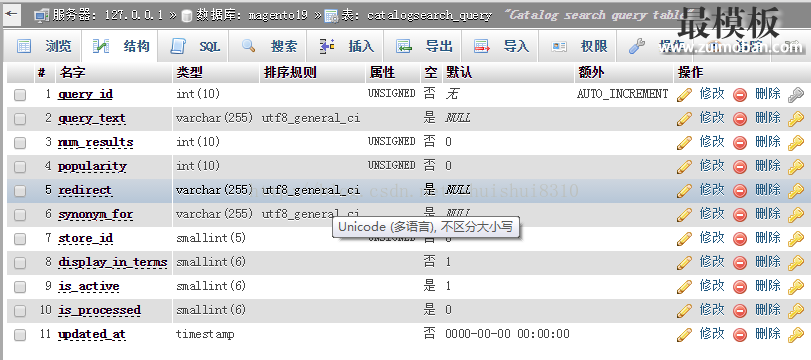Click gold key icon for display_in_terms row
Image resolution: width=811 pixels, height=360 pixels.
coord(795,262)
